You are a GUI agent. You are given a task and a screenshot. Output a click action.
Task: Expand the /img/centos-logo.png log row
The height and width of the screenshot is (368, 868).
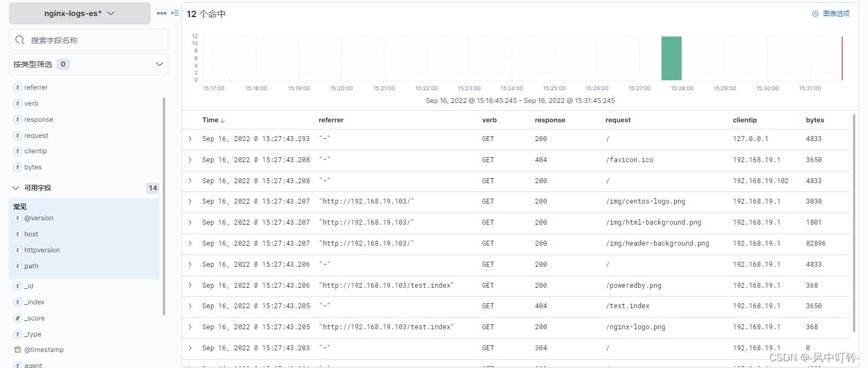point(190,201)
